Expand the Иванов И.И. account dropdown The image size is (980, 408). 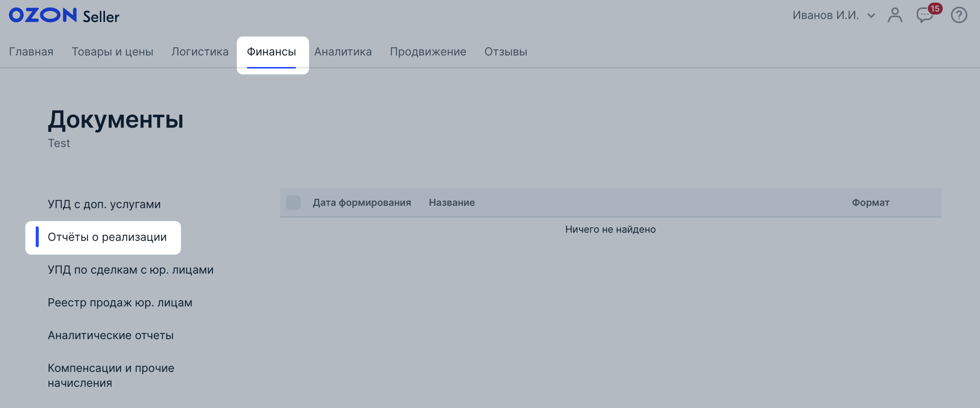[833, 15]
